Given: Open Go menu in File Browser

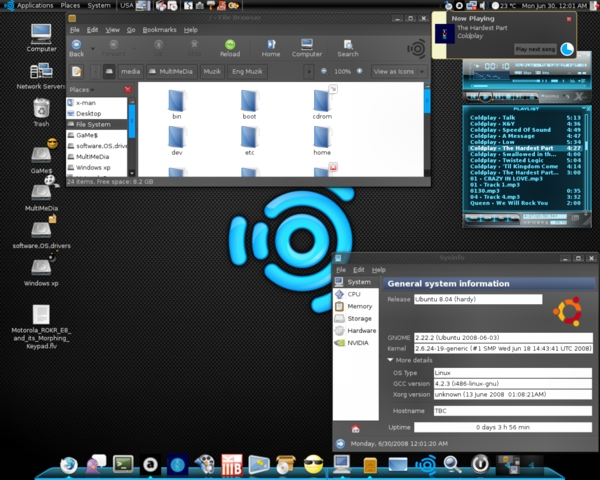Looking at the screenshot, I should 131,30.
